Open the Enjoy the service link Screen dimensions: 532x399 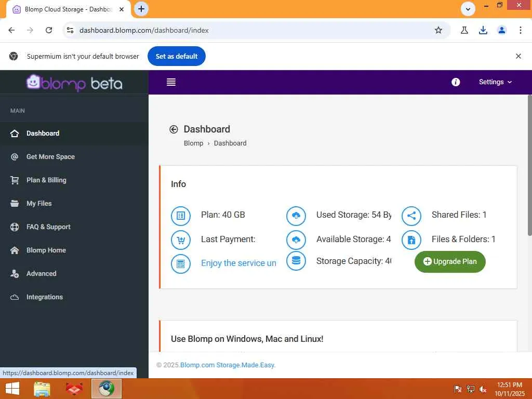[238, 263]
